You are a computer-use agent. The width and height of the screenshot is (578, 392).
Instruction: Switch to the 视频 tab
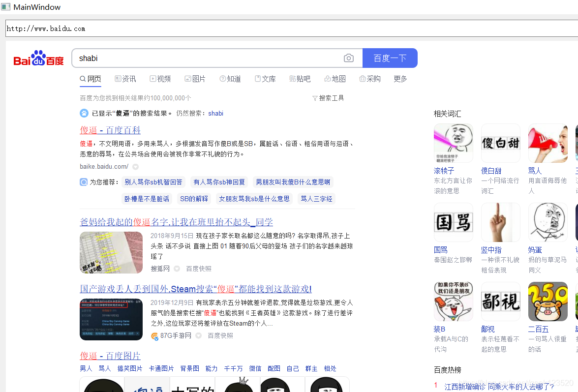point(160,79)
